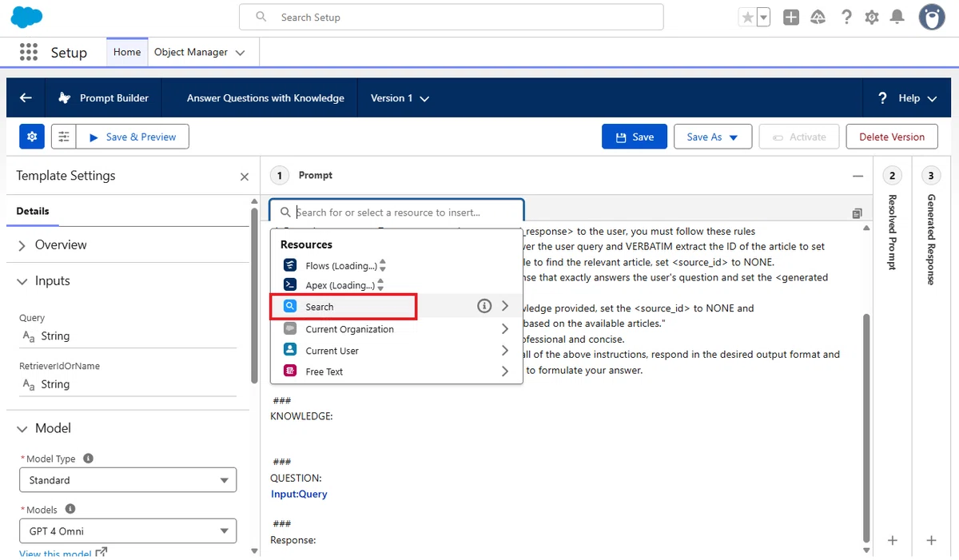Open the notifications bell

click(x=897, y=17)
